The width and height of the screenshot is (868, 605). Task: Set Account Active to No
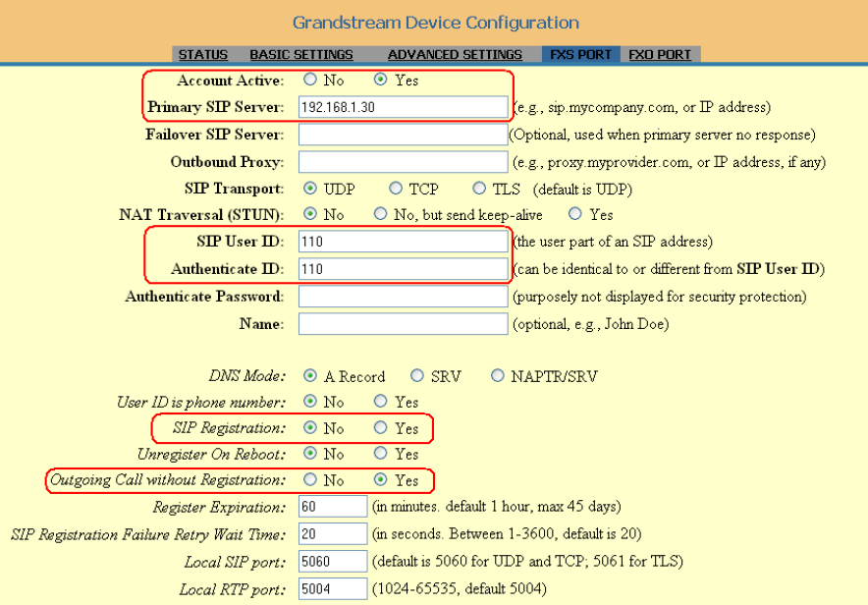pyautogui.click(x=310, y=80)
